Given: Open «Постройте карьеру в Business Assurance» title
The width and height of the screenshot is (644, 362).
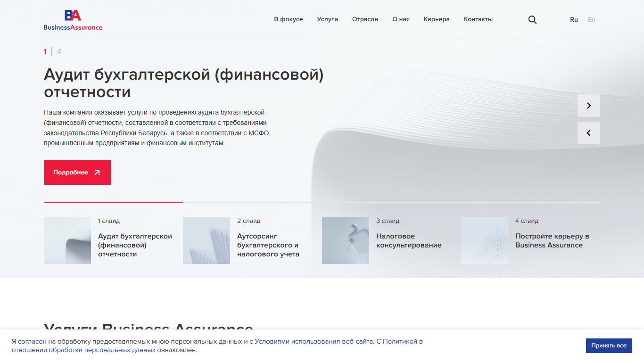Looking at the screenshot, I should pyautogui.click(x=552, y=240).
